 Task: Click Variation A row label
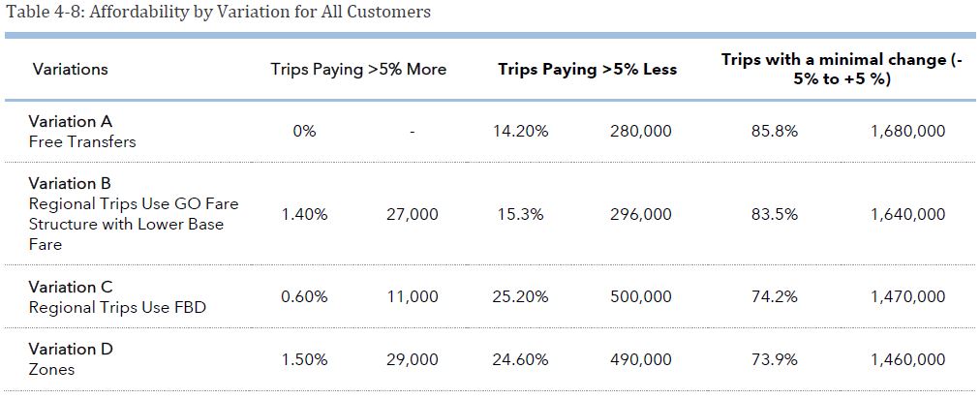click(71, 121)
